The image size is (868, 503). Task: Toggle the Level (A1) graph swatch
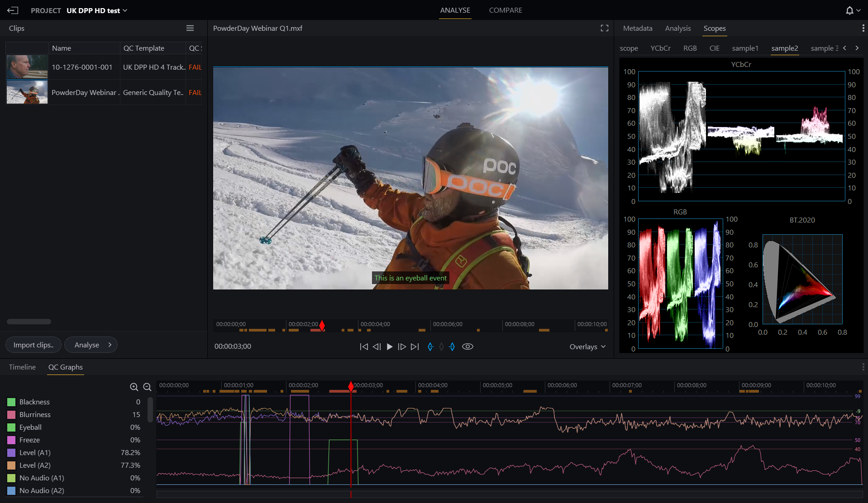coord(11,452)
